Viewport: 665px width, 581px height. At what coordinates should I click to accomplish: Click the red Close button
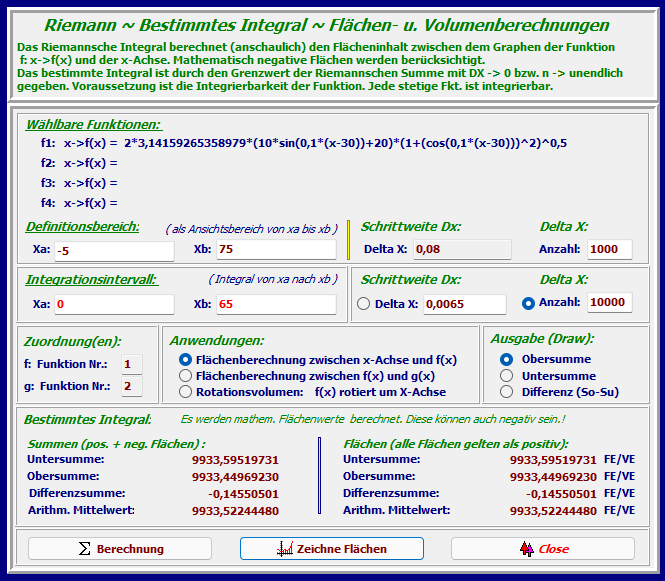click(x=542, y=549)
